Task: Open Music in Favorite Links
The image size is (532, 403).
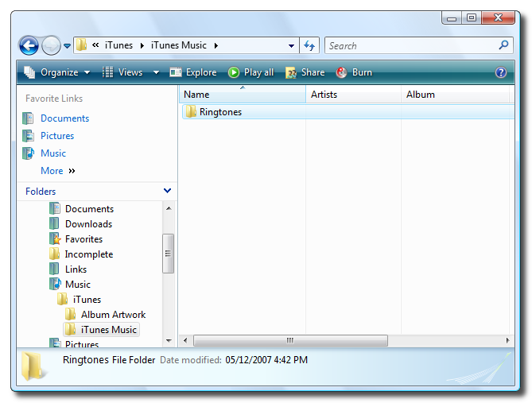Action: pos(52,153)
